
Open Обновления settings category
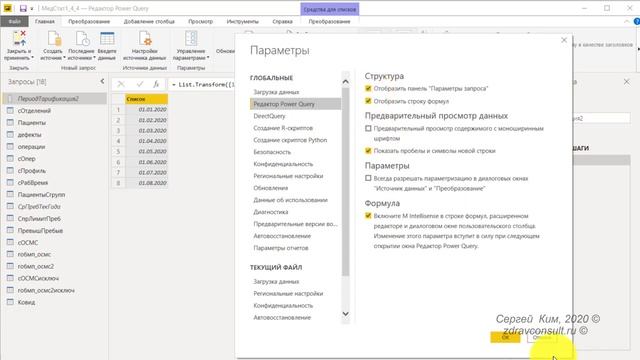[x=271, y=188]
